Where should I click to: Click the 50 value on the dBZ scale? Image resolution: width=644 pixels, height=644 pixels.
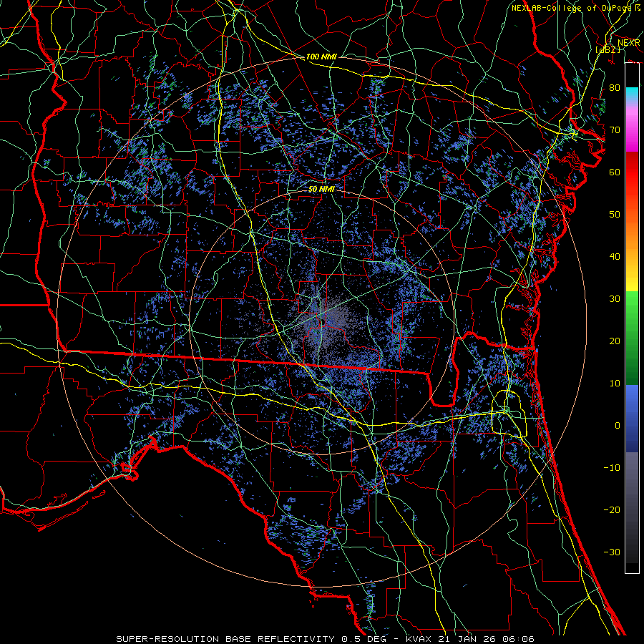pos(615,215)
